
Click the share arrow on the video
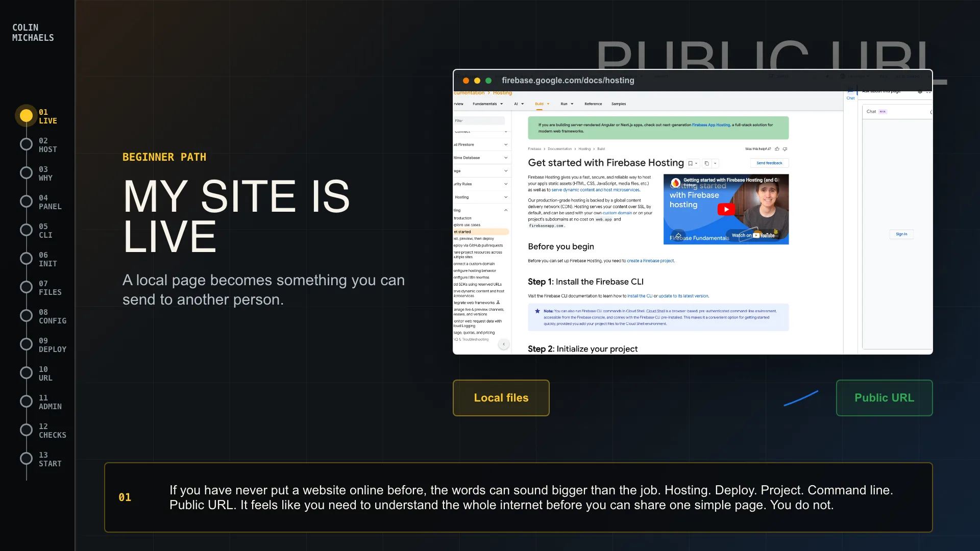click(x=678, y=235)
